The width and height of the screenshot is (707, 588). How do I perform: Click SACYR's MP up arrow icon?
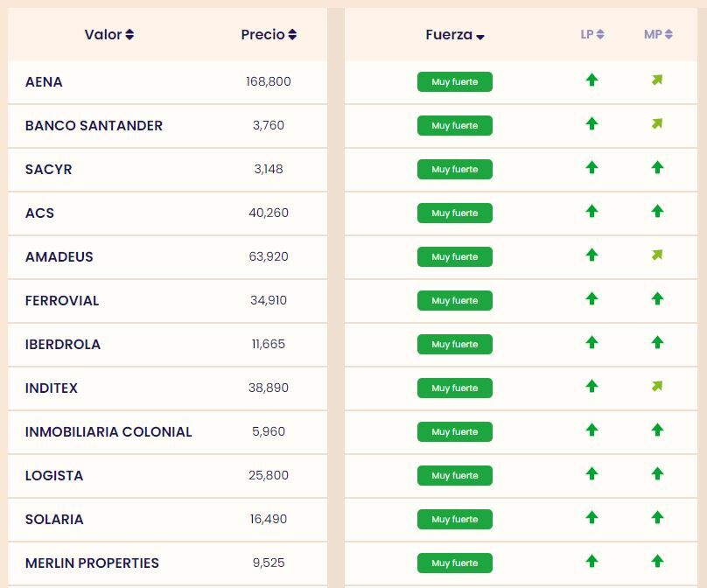pos(657,167)
